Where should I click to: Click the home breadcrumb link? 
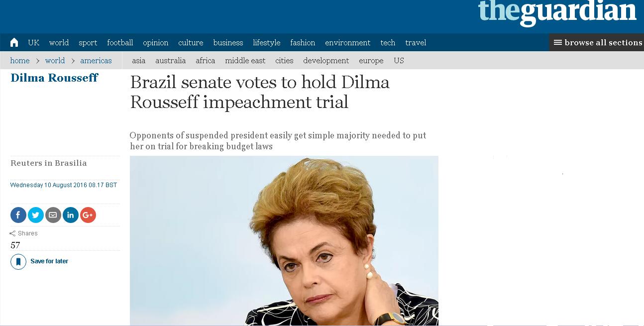pos(20,61)
